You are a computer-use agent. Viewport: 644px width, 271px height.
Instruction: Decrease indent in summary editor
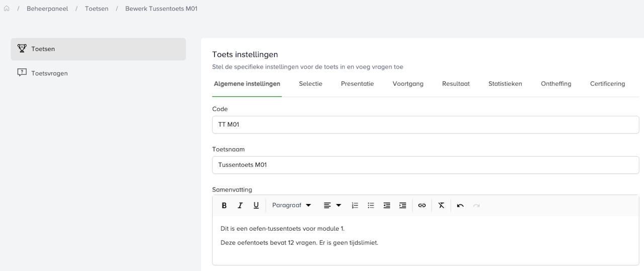point(387,206)
